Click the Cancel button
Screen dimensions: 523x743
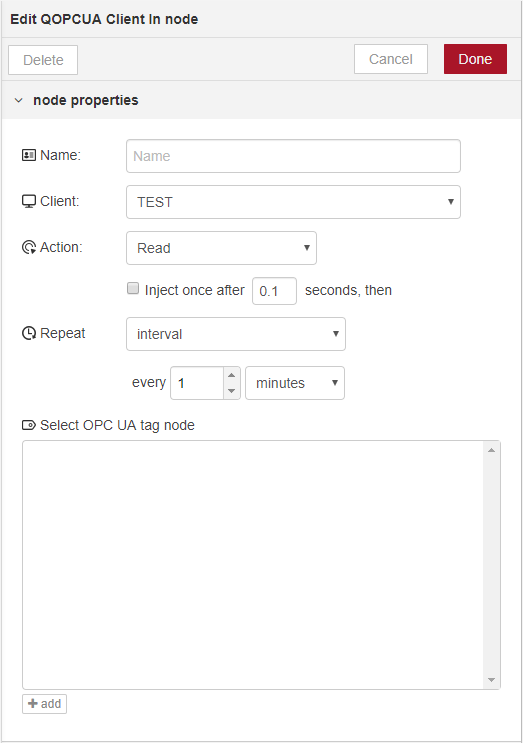coord(391,59)
